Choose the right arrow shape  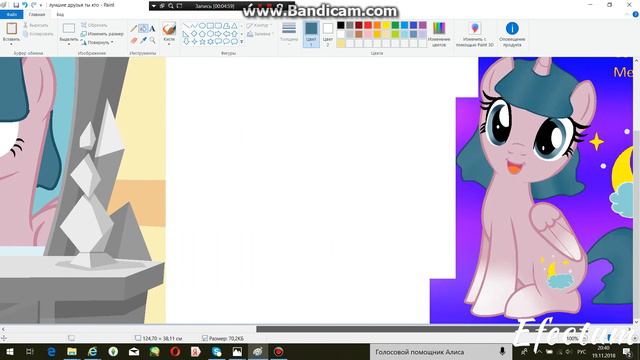[218, 33]
